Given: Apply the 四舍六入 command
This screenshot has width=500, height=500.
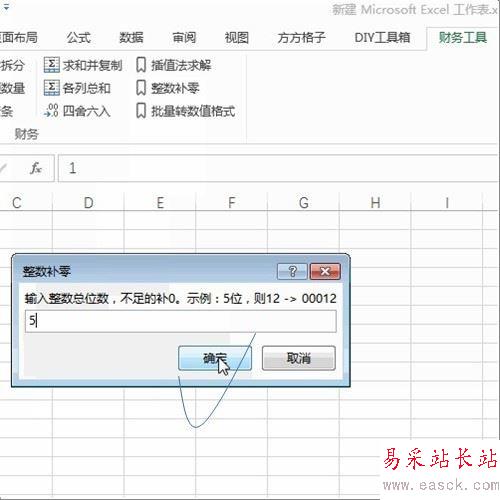Looking at the screenshot, I should (77, 111).
